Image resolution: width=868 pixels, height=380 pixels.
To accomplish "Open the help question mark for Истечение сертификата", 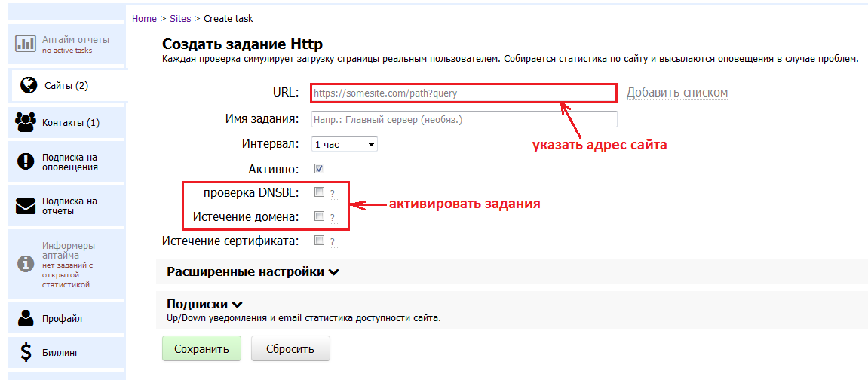I will pyautogui.click(x=333, y=242).
